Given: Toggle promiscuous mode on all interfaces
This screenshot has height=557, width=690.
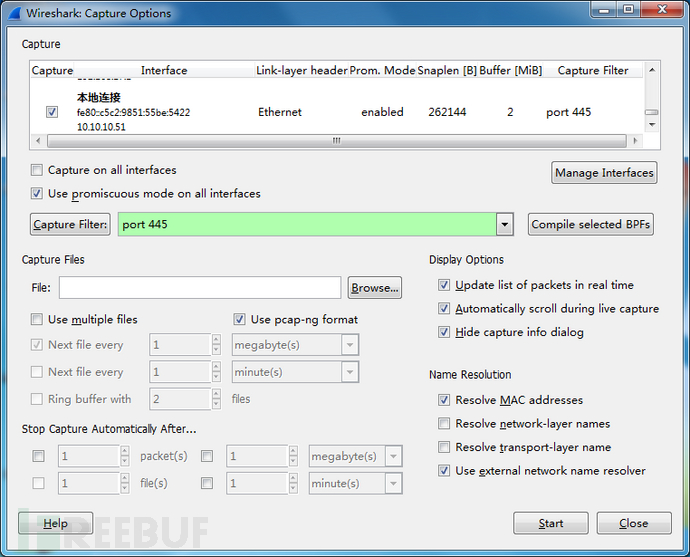Looking at the screenshot, I should [37, 194].
